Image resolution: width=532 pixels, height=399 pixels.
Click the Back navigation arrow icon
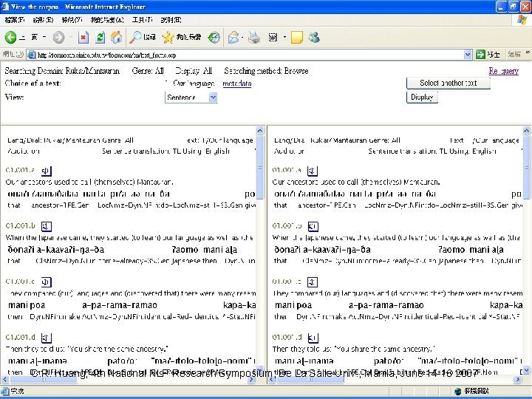[x=10, y=38]
